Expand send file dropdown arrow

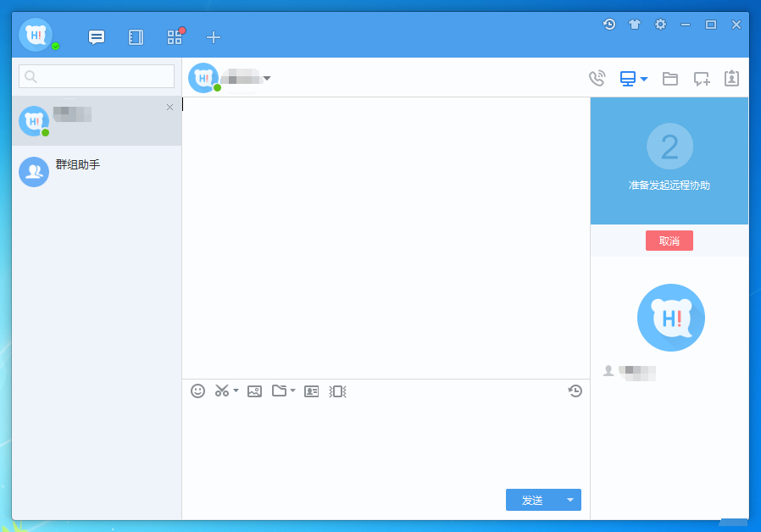[292, 391]
